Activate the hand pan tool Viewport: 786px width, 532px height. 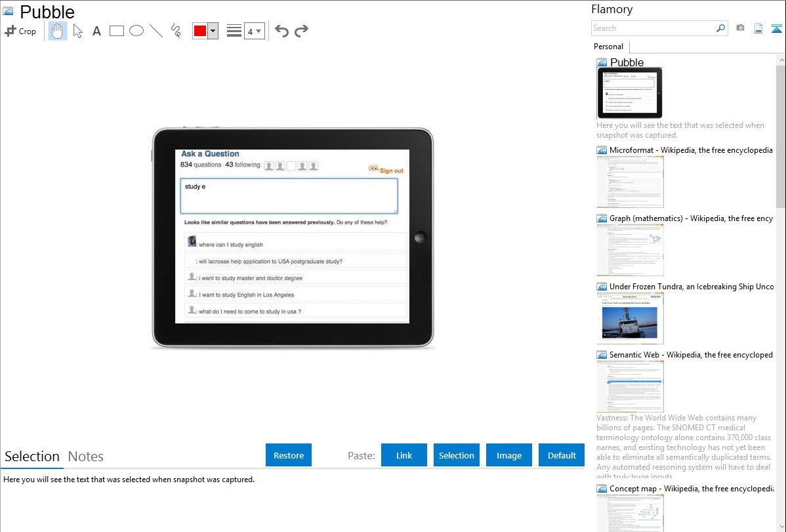pos(58,31)
